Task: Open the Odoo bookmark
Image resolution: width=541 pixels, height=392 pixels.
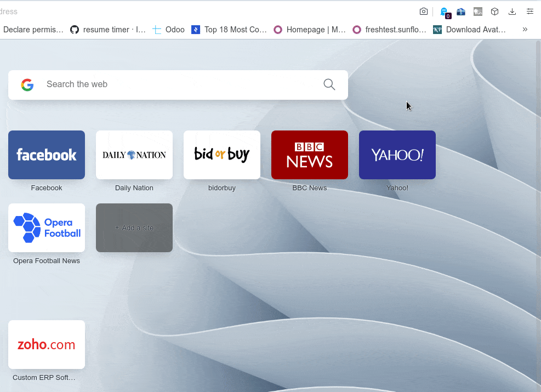Action: [x=168, y=30]
